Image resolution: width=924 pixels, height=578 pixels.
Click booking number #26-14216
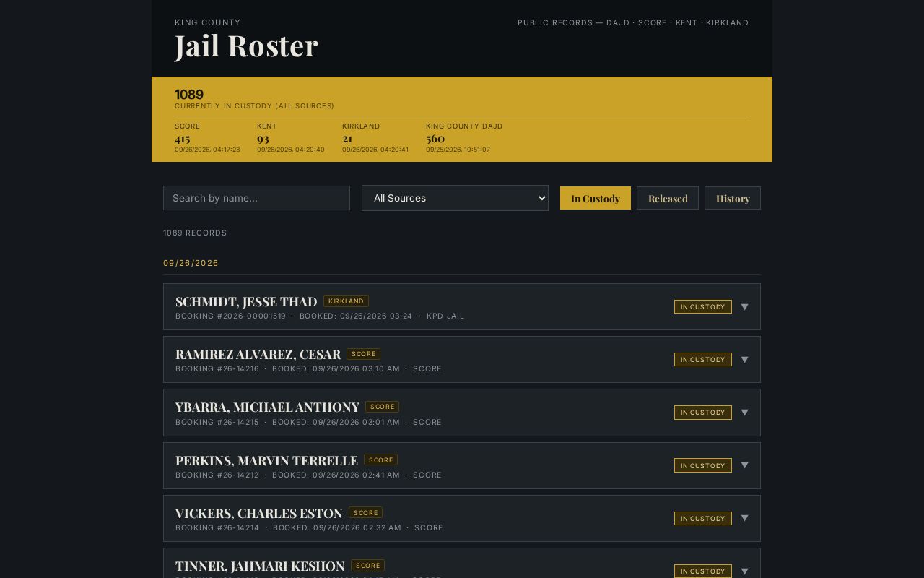(217, 368)
